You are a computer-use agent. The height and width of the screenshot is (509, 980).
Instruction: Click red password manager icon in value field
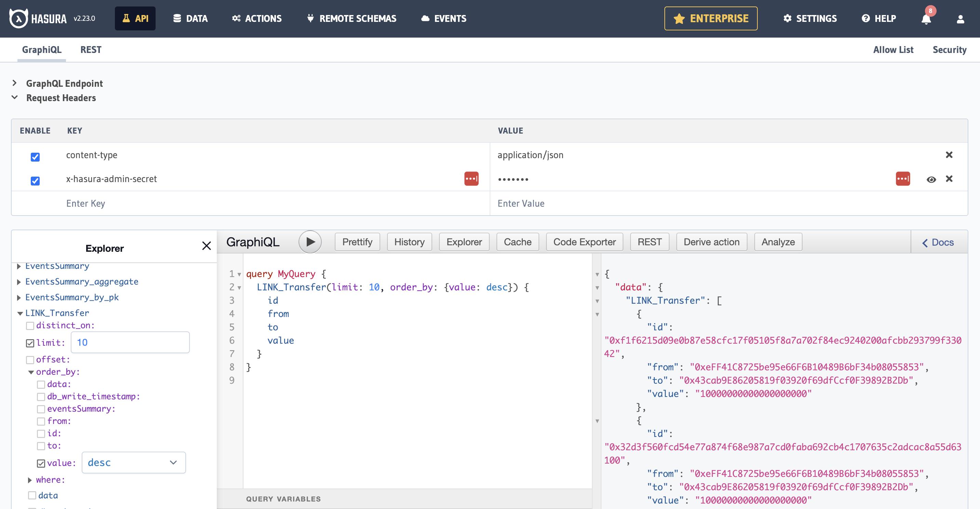pyautogui.click(x=902, y=179)
